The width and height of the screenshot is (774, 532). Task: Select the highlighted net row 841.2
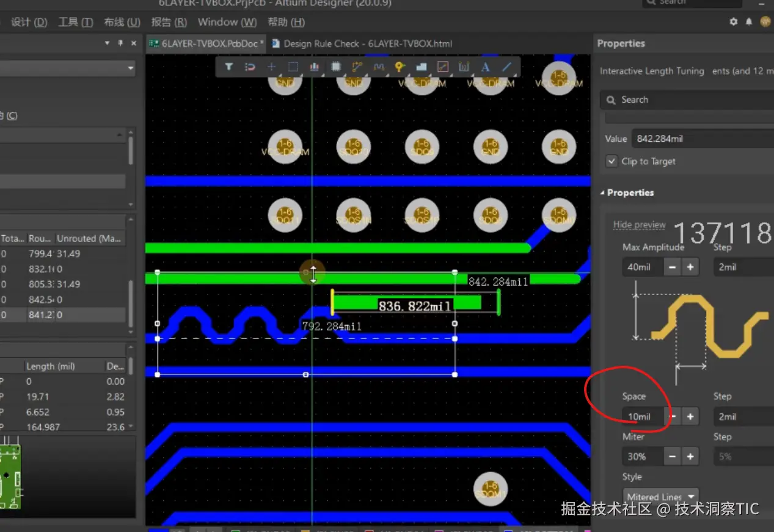click(62, 315)
